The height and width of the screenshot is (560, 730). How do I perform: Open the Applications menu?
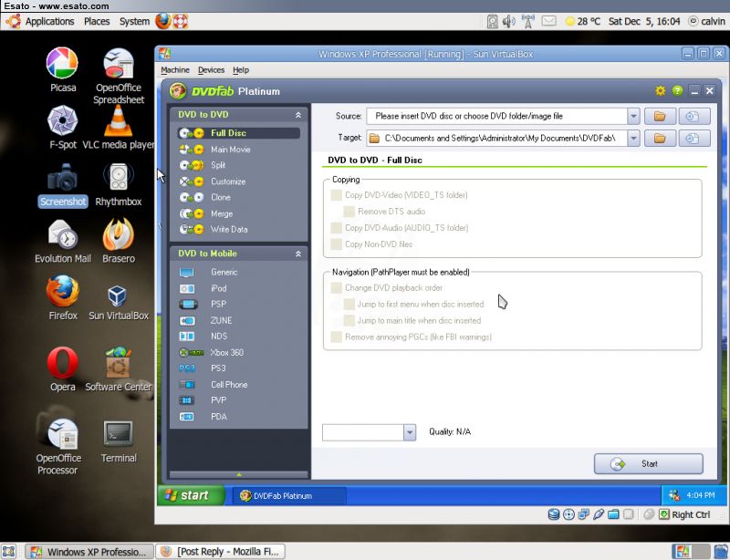49,21
